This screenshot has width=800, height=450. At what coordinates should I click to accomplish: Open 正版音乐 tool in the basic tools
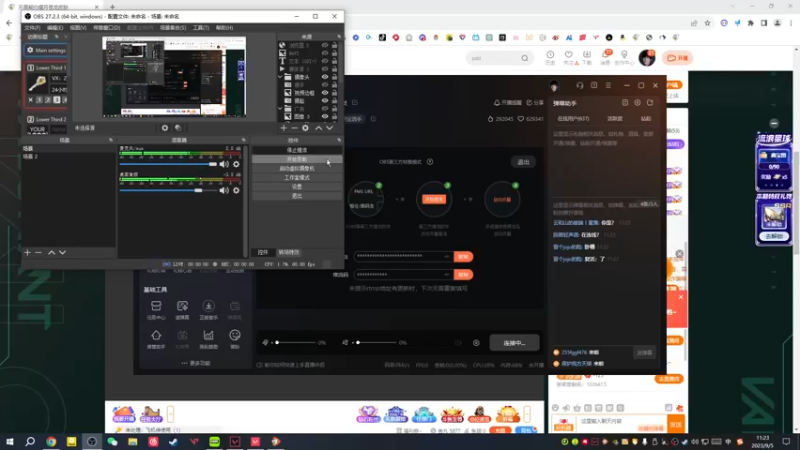point(208,309)
